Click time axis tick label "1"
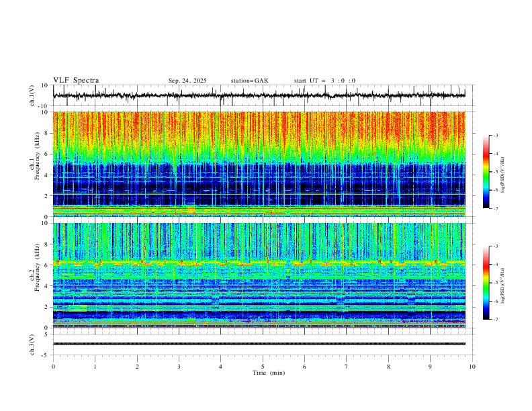The width and height of the screenshot is (532, 411). tap(95, 367)
